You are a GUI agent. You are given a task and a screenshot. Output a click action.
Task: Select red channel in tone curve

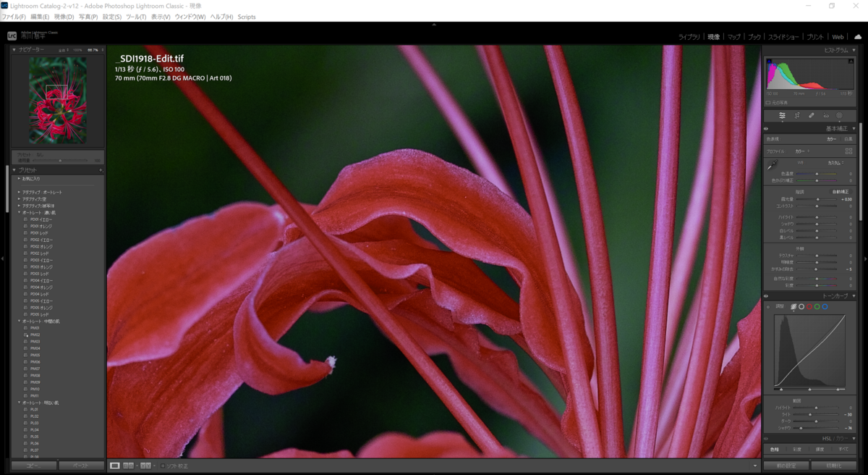point(809,307)
